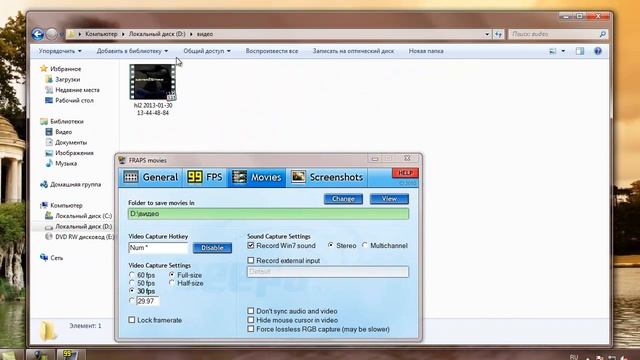Click the movies folder path field
640x360 pixels.
268,214
